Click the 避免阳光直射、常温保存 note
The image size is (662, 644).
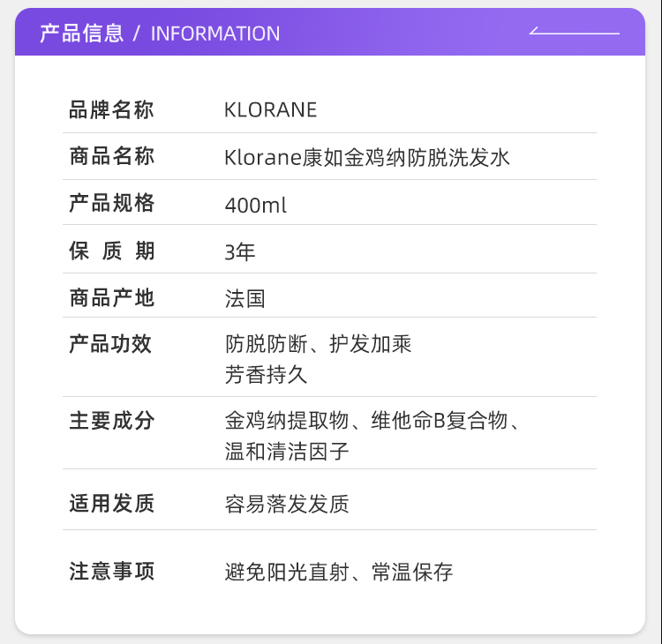[x=339, y=573]
